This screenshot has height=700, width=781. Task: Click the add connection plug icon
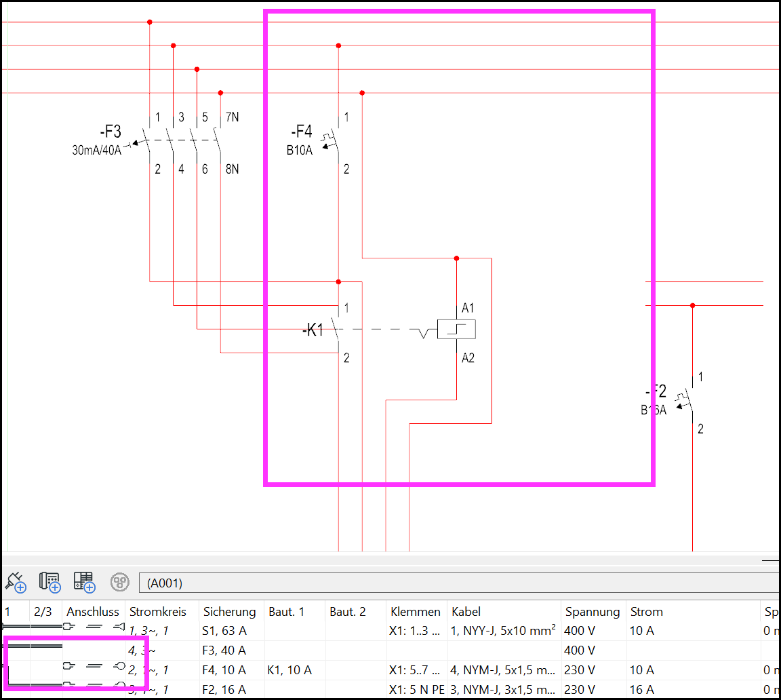tap(16, 582)
